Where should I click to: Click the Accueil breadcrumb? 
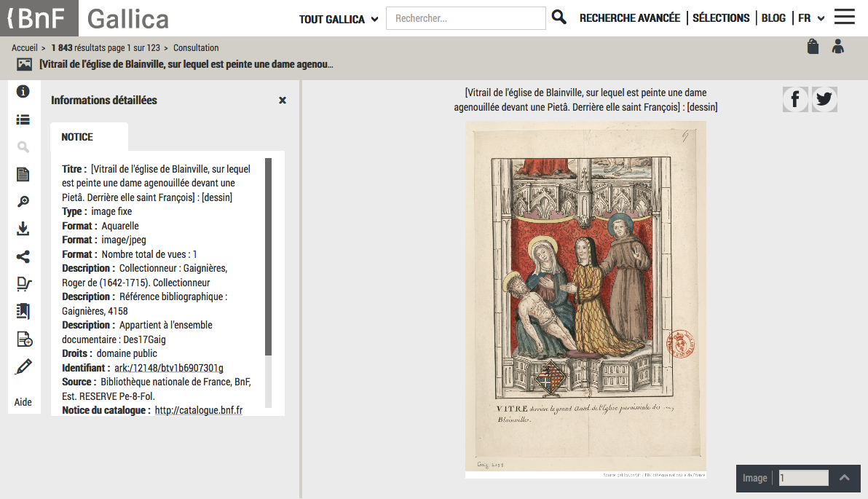pyautogui.click(x=24, y=47)
